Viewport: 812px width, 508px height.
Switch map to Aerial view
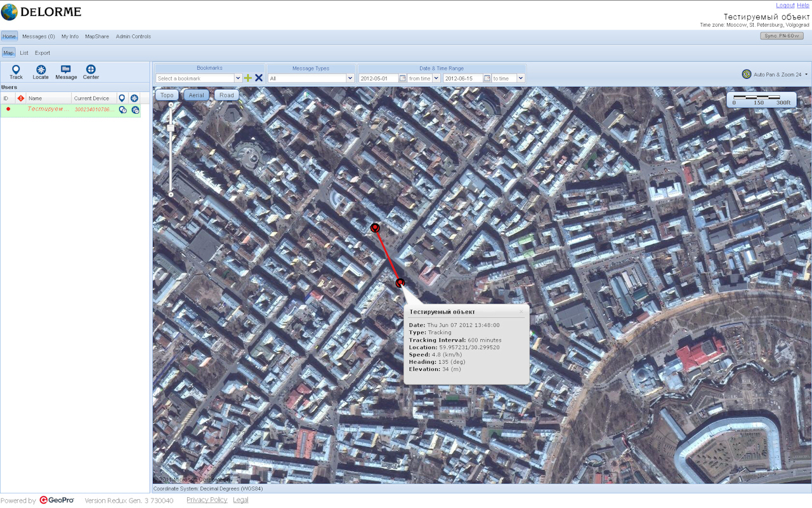coord(197,95)
